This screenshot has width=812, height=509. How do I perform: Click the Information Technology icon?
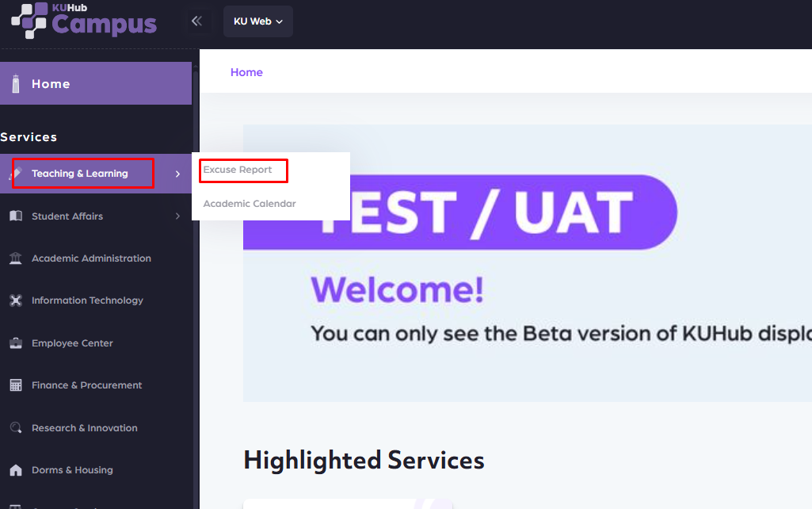(16, 300)
